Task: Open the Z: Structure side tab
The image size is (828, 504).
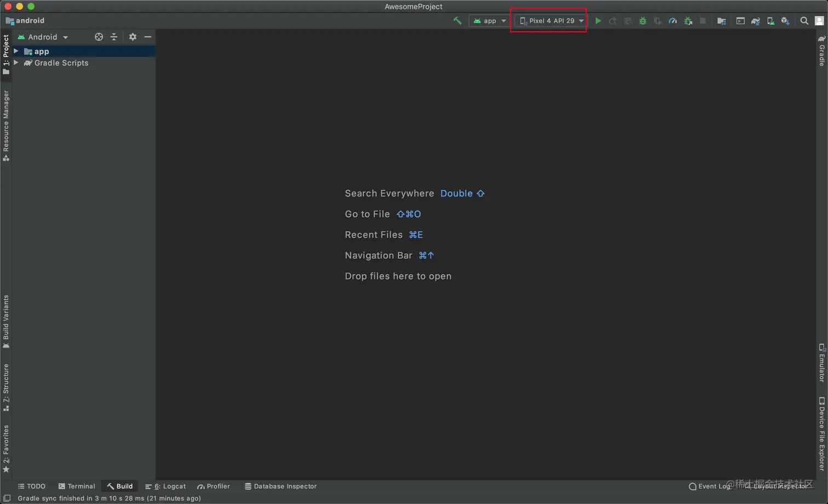Action: point(6,387)
